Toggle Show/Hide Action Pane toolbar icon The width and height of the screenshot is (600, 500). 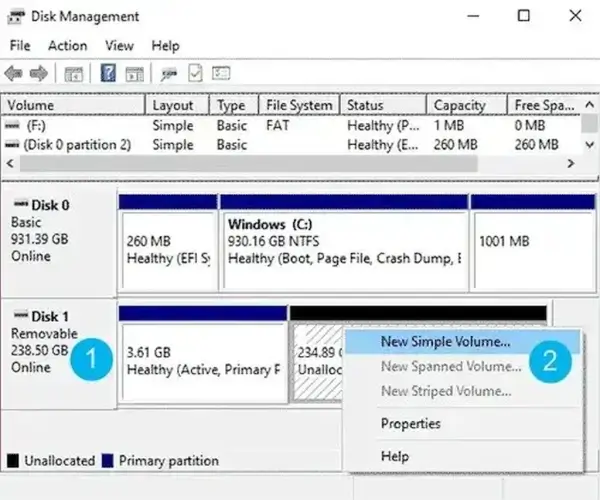(x=135, y=74)
